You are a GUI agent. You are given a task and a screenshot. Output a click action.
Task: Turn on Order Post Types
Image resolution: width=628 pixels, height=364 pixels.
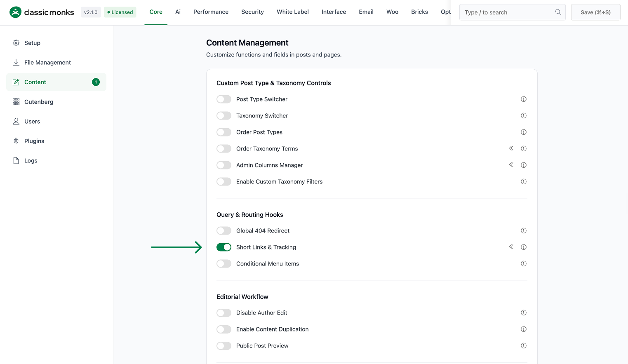pyautogui.click(x=224, y=132)
